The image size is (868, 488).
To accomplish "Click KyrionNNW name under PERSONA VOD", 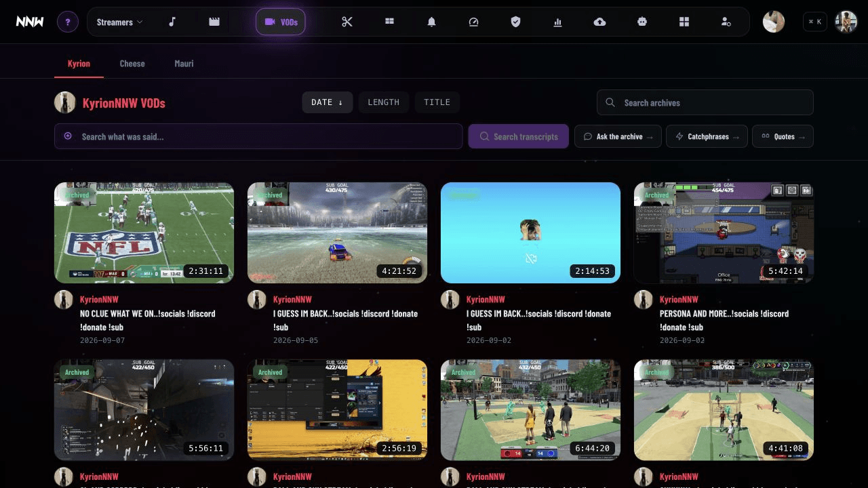I will pyautogui.click(x=679, y=299).
